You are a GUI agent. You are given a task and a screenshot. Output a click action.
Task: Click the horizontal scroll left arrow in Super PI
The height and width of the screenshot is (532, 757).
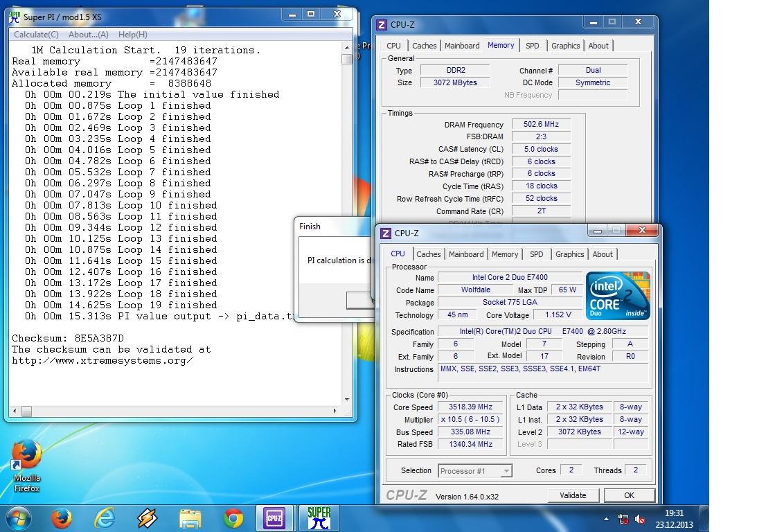point(15,411)
